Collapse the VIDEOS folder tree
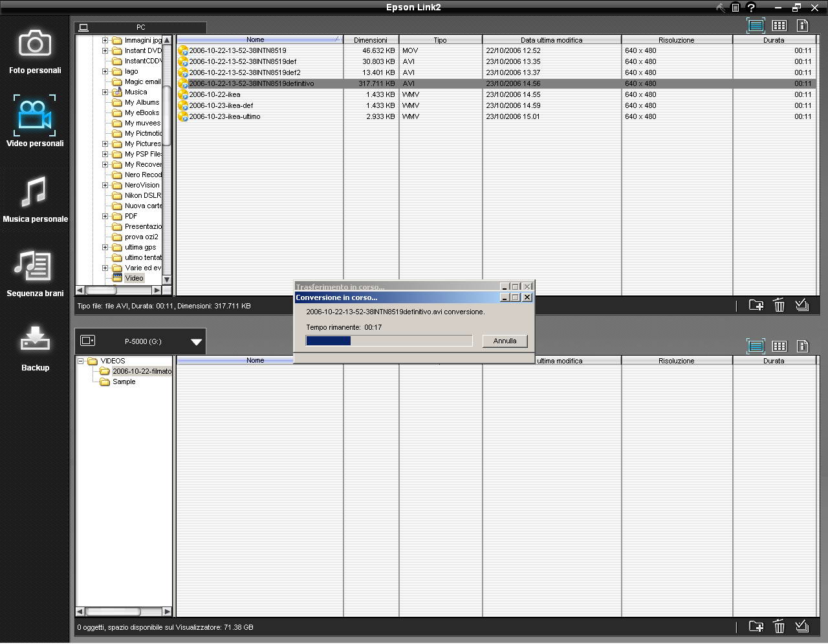Image resolution: width=828 pixels, height=644 pixels. coord(81,361)
